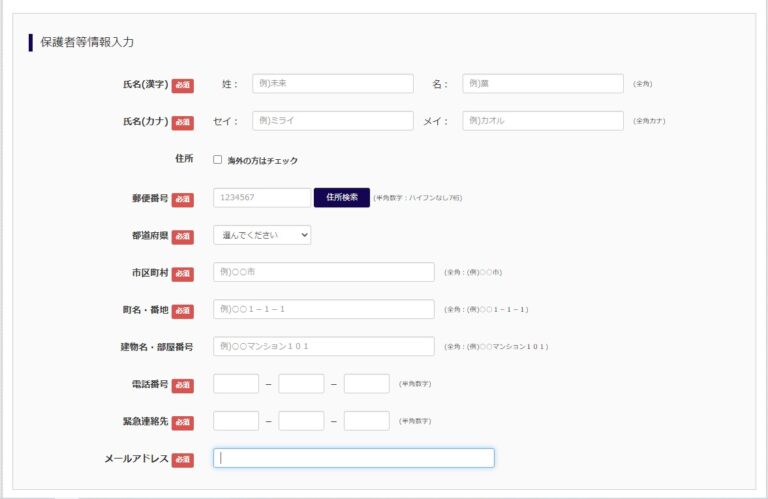Click the last 緊急連絡先 emergency contact box
The image size is (768, 499).
pyautogui.click(x=366, y=421)
